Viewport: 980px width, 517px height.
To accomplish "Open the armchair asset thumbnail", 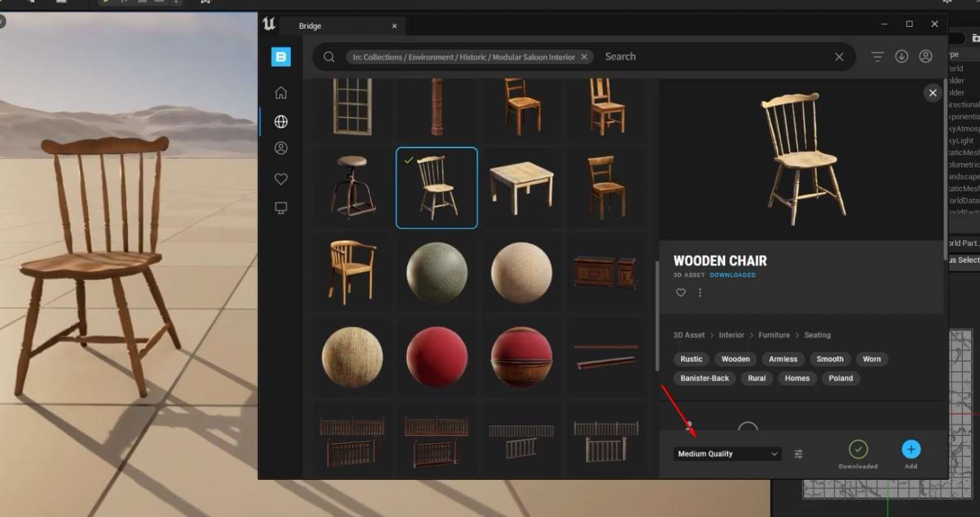I will click(x=352, y=272).
